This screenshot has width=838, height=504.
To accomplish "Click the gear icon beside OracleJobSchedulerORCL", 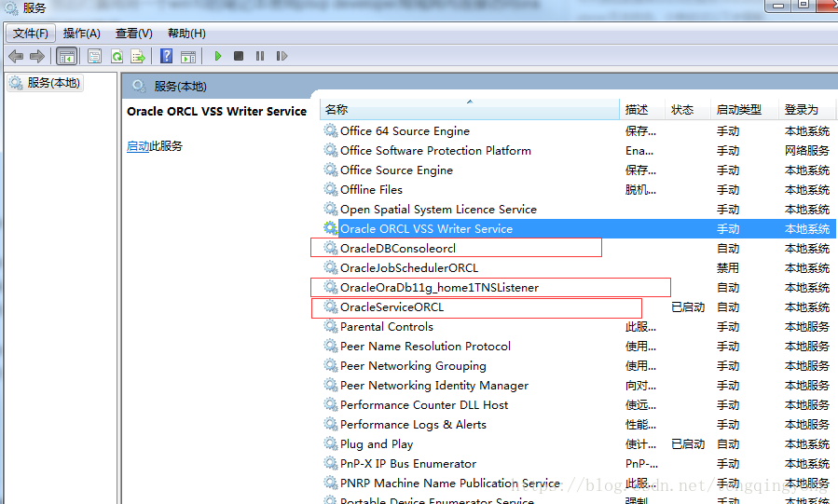I will [x=331, y=267].
